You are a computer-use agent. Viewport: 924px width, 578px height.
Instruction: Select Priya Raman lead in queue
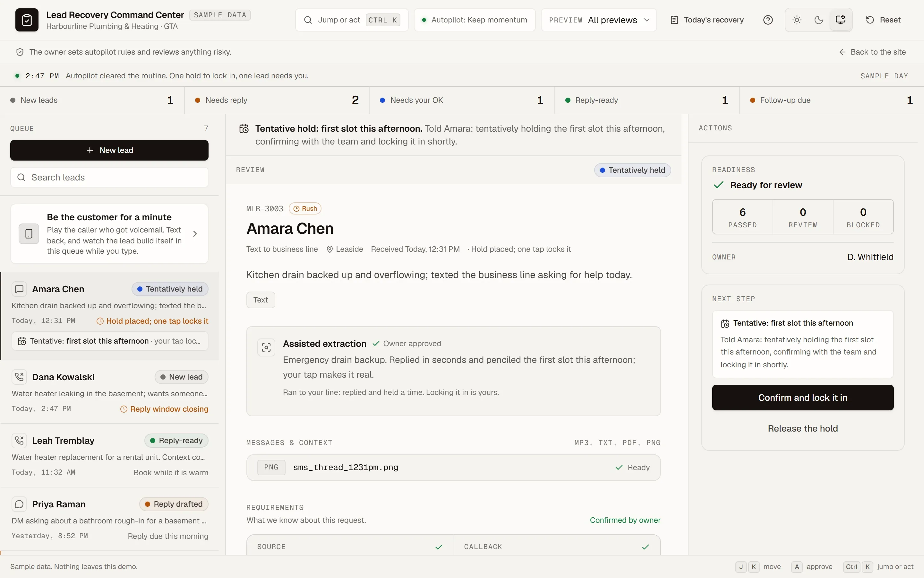click(109, 519)
